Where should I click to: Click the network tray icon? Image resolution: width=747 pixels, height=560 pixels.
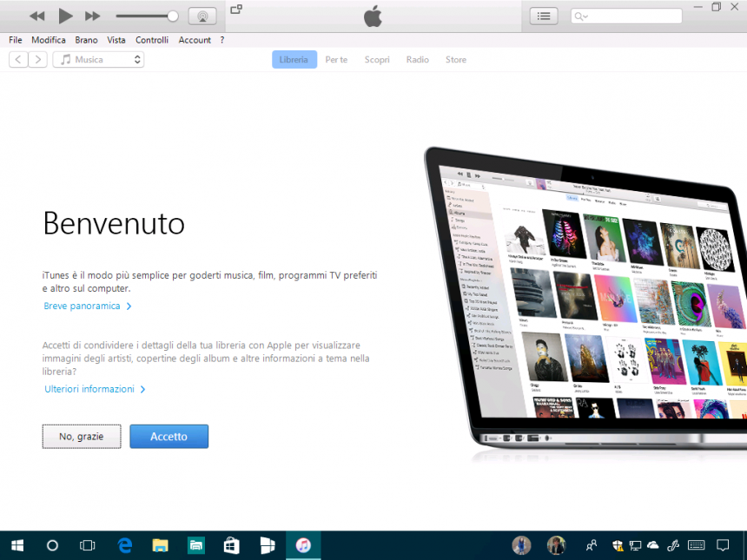coord(635,545)
